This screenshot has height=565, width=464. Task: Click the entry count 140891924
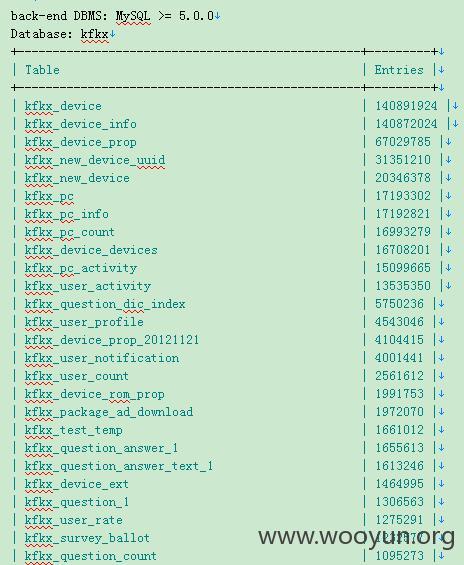click(406, 106)
